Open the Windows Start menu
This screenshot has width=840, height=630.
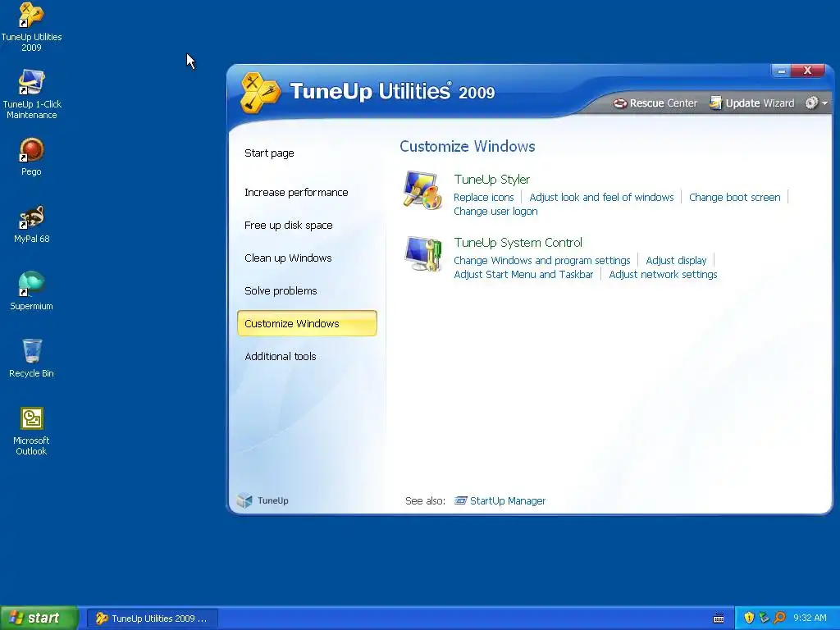(39, 618)
